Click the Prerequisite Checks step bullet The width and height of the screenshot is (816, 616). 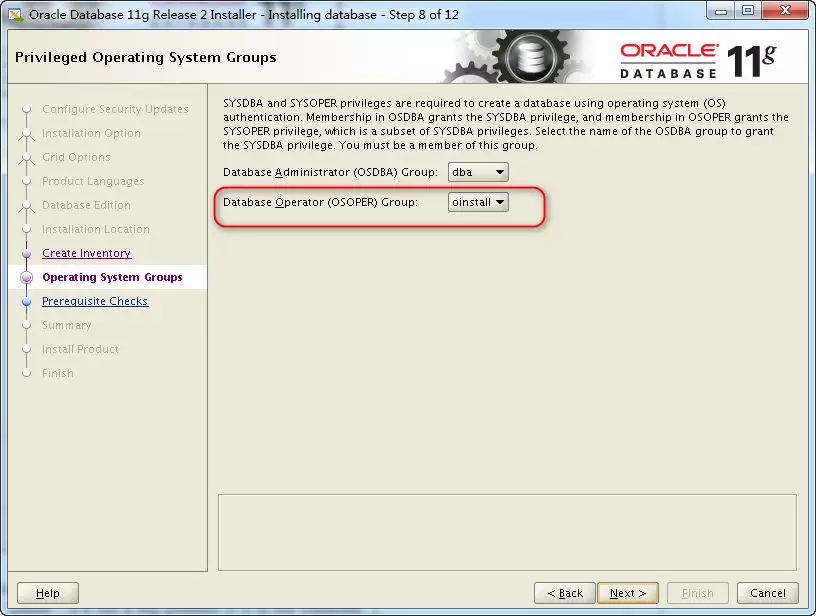[x=27, y=301]
